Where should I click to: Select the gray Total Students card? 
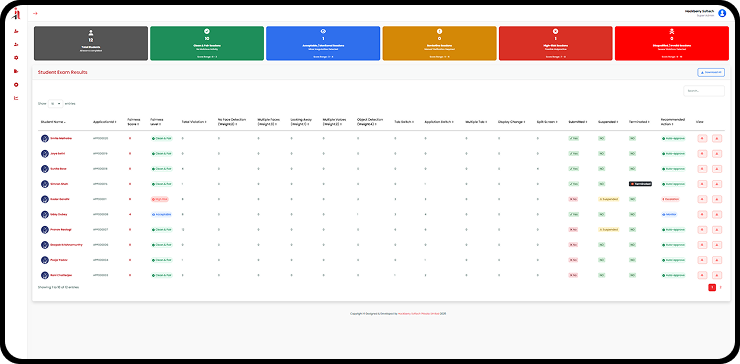[91, 43]
